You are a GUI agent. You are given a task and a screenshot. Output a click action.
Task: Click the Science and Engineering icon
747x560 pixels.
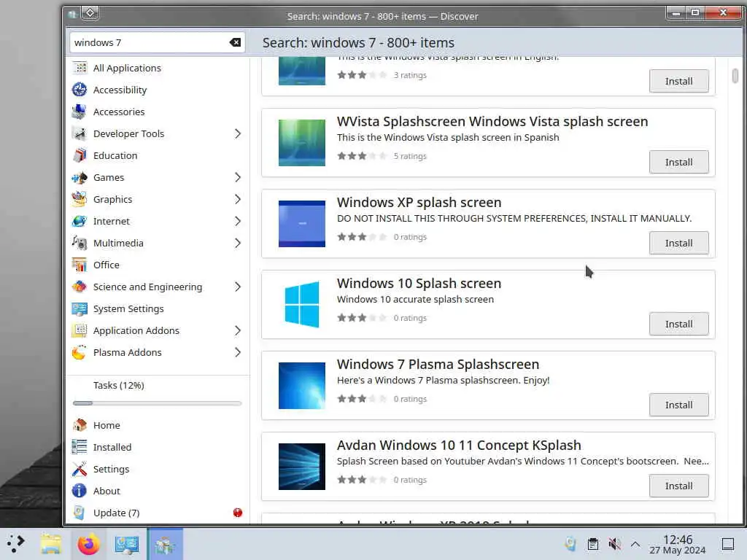click(x=80, y=287)
